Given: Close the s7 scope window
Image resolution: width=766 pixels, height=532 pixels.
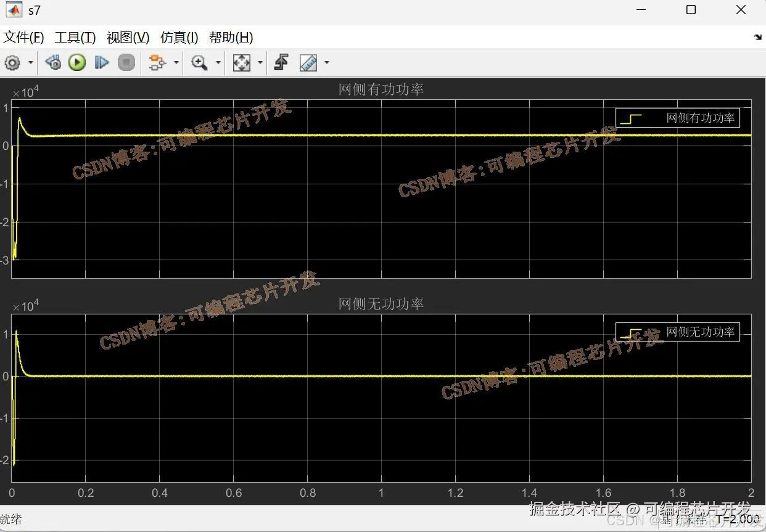Looking at the screenshot, I should 741,10.
